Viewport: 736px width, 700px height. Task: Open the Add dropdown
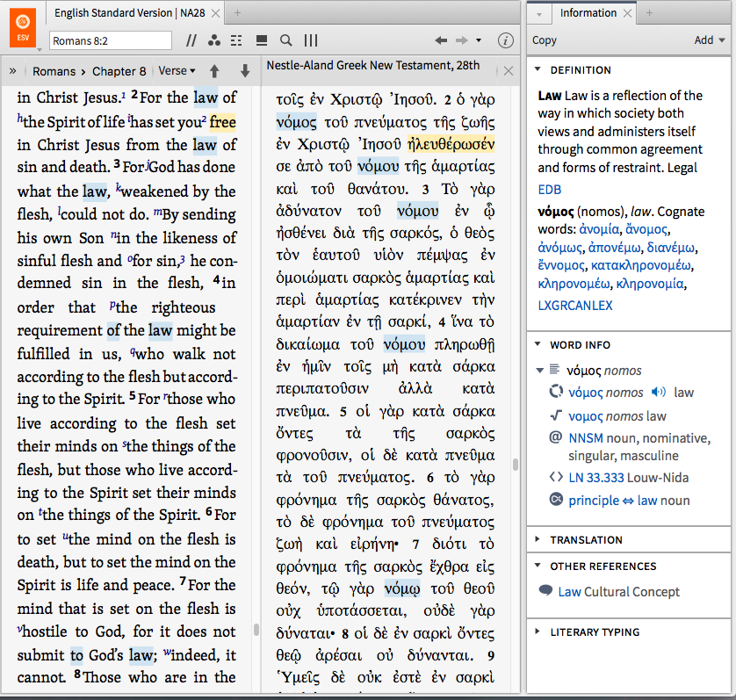point(709,40)
